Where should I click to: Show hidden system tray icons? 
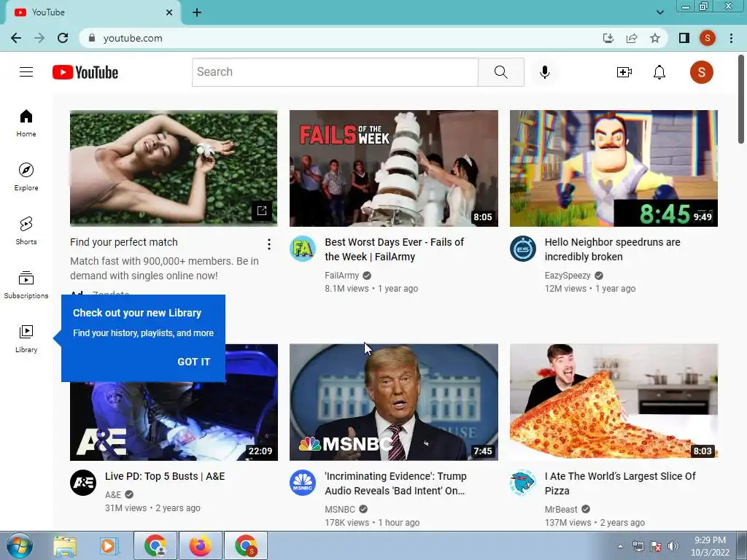(x=620, y=546)
